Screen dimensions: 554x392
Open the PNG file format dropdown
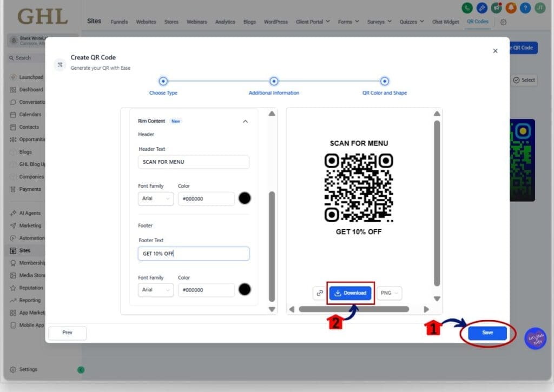pos(390,293)
